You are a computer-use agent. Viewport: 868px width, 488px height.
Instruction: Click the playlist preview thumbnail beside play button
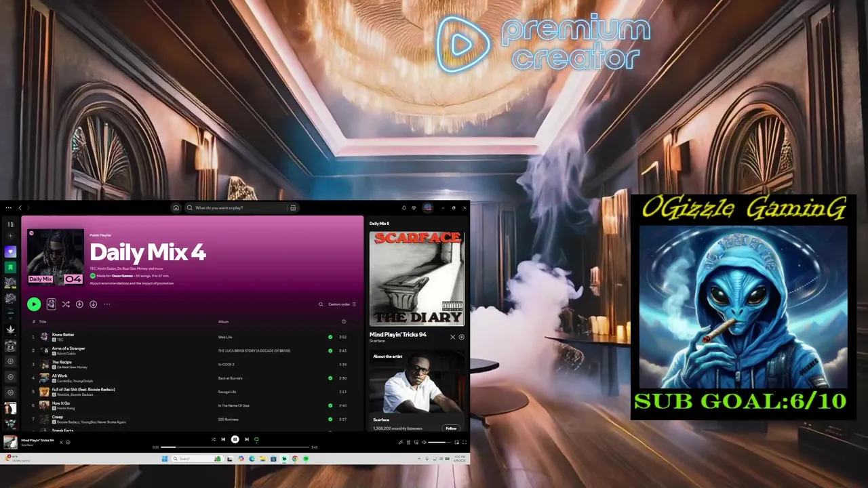tap(51, 304)
